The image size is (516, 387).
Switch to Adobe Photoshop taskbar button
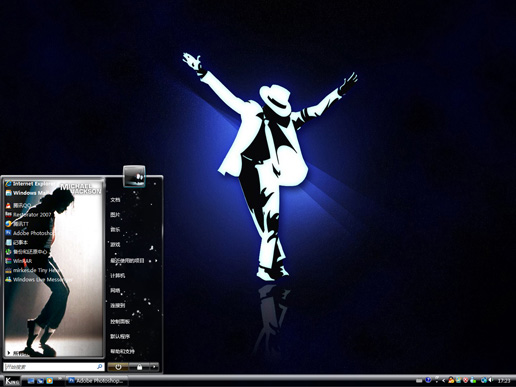click(97, 381)
